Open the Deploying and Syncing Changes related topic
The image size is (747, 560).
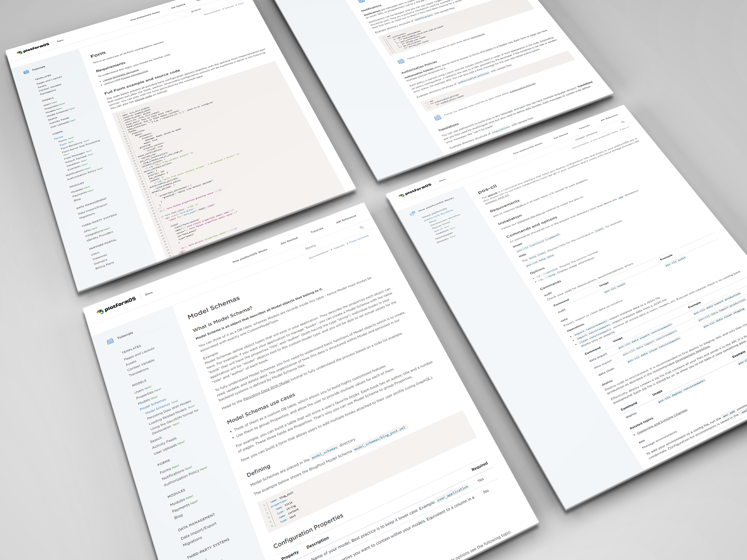[x=662, y=422]
